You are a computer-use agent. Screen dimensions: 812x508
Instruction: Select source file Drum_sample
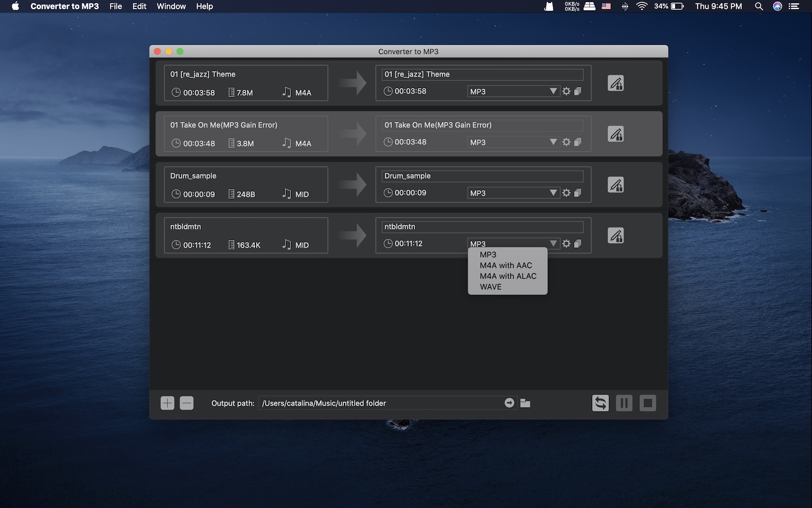[246, 185]
